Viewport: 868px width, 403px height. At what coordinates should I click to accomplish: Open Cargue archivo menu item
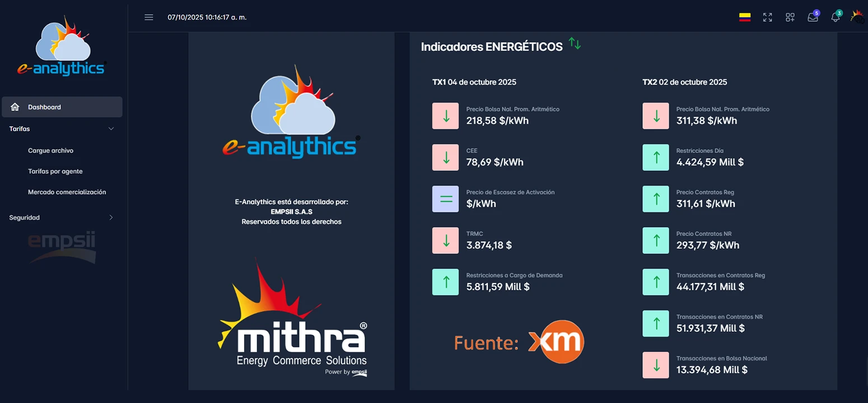coord(50,151)
